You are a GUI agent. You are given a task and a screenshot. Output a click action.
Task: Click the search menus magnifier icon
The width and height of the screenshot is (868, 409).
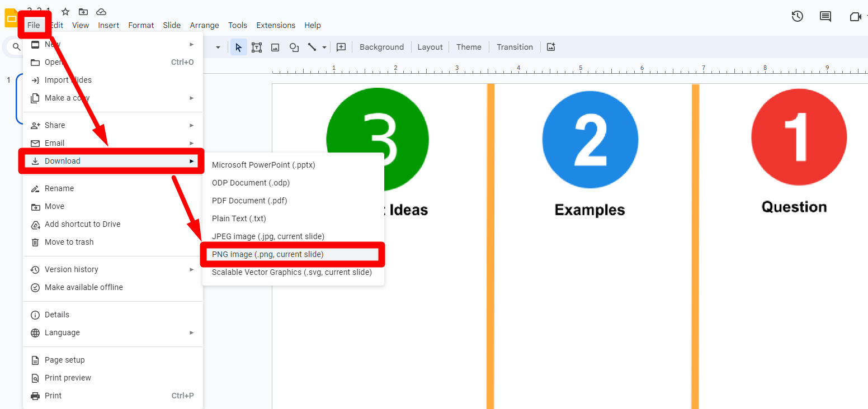tap(16, 47)
